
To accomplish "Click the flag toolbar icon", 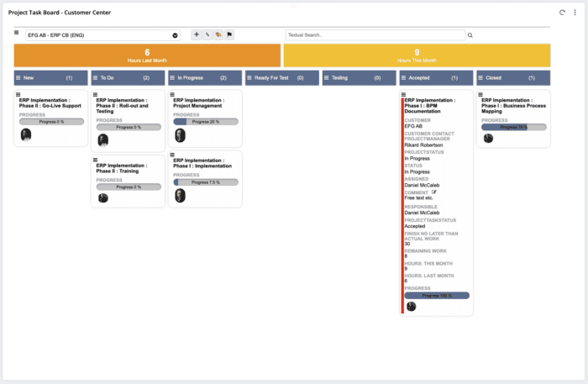I will point(229,34).
